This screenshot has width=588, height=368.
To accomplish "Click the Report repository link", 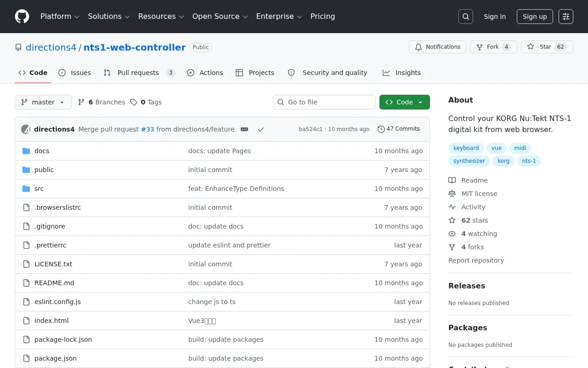I will [476, 260].
